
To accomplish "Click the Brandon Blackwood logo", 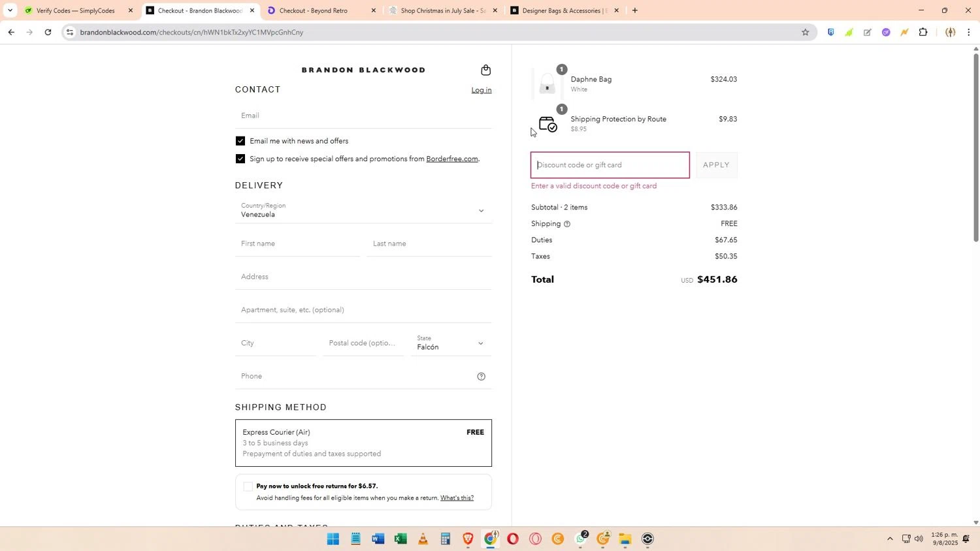I will pos(363,70).
